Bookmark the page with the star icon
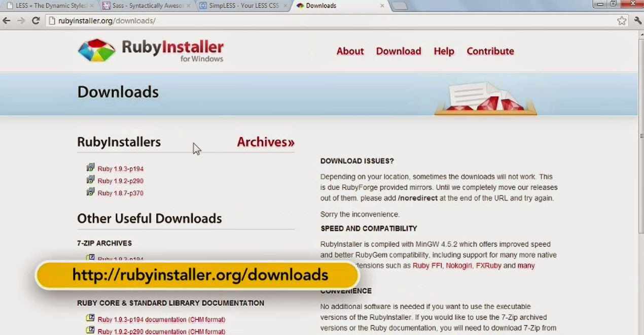The width and height of the screenshot is (644, 335). [622, 21]
